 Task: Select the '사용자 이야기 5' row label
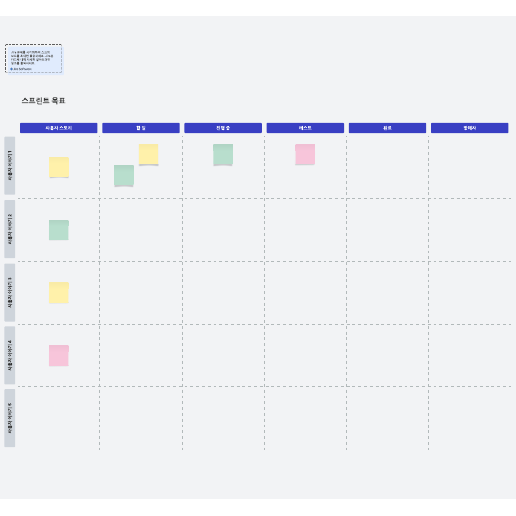10,418
